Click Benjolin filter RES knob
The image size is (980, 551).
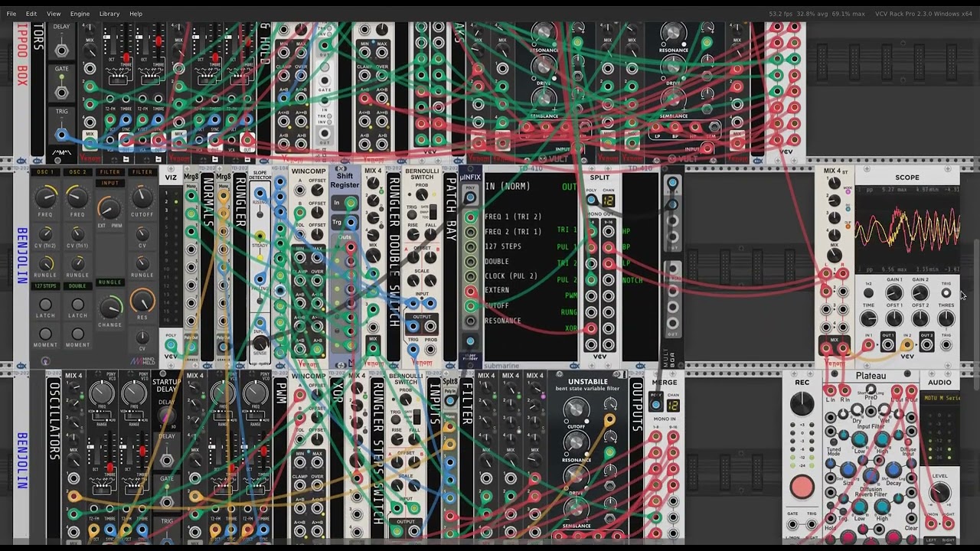point(142,301)
